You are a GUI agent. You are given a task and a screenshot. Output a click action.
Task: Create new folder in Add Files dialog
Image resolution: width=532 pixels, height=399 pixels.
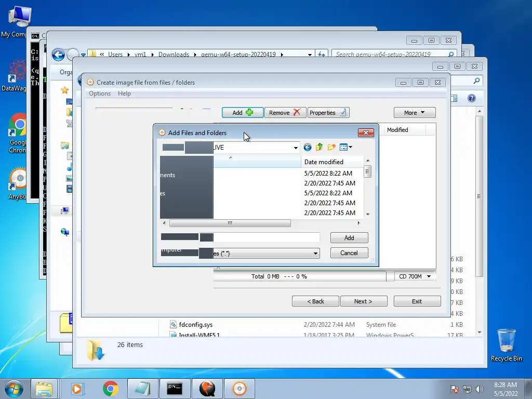331,147
